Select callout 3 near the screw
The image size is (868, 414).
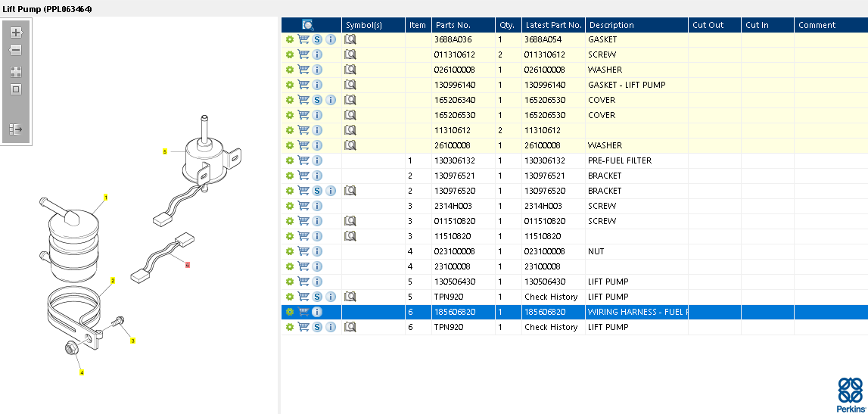(133, 341)
